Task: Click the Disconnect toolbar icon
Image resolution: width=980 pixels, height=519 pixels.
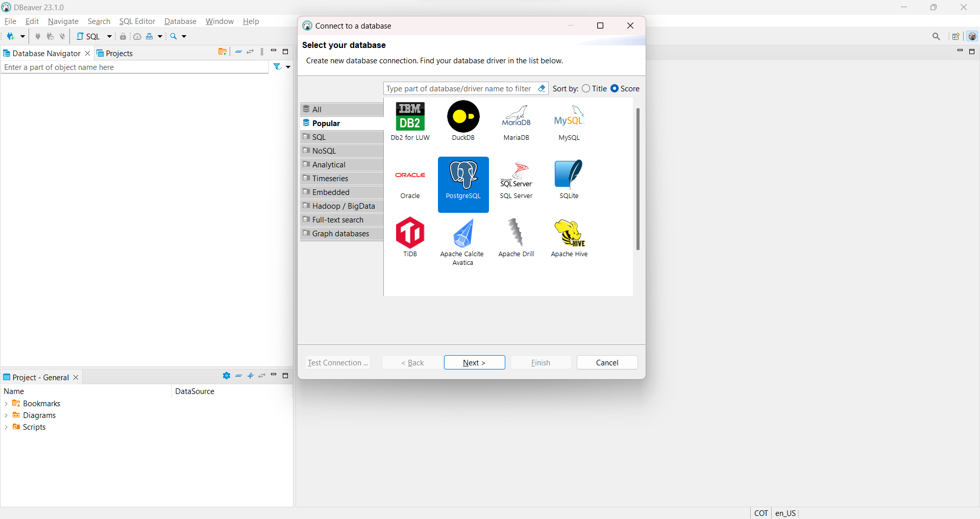Action: tap(62, 36)
